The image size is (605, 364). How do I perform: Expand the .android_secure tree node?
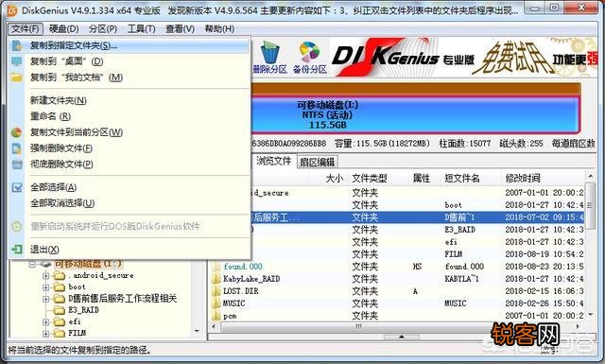click(x=46, y=276)
